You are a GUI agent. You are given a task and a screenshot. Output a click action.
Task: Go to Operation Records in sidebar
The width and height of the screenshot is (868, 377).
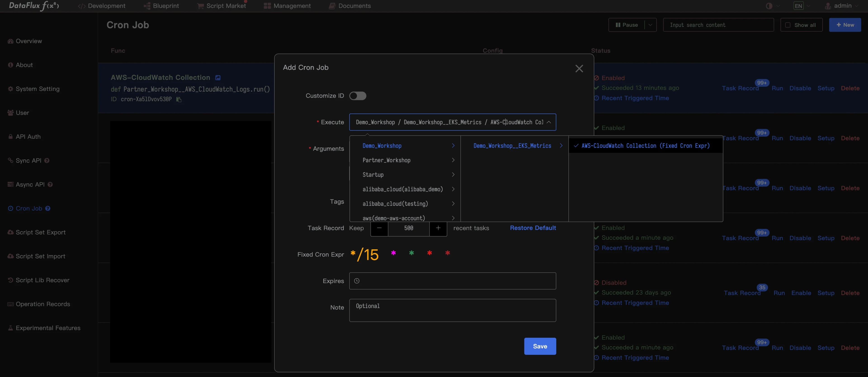[x=43, y=304]
